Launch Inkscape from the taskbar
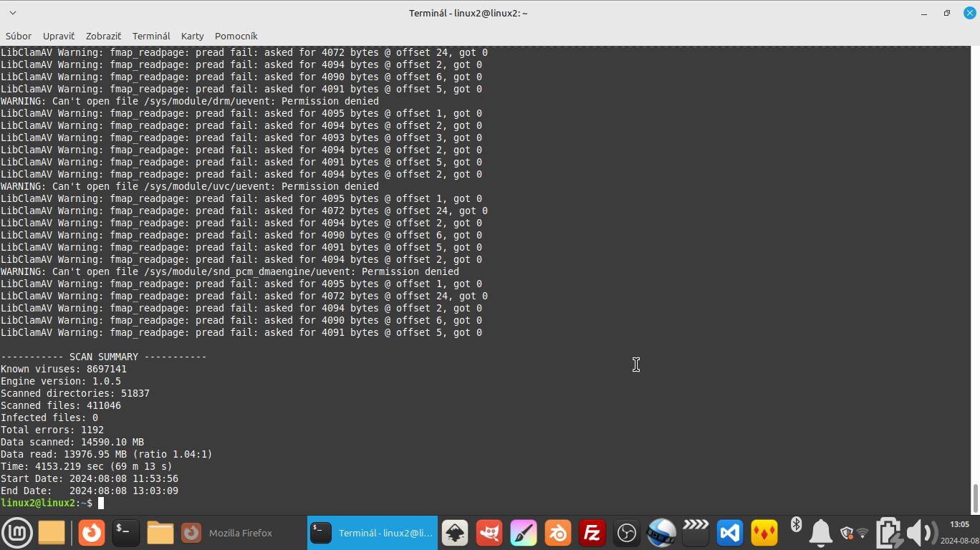This screenshot has height=550, width=980. click(455, 533)
